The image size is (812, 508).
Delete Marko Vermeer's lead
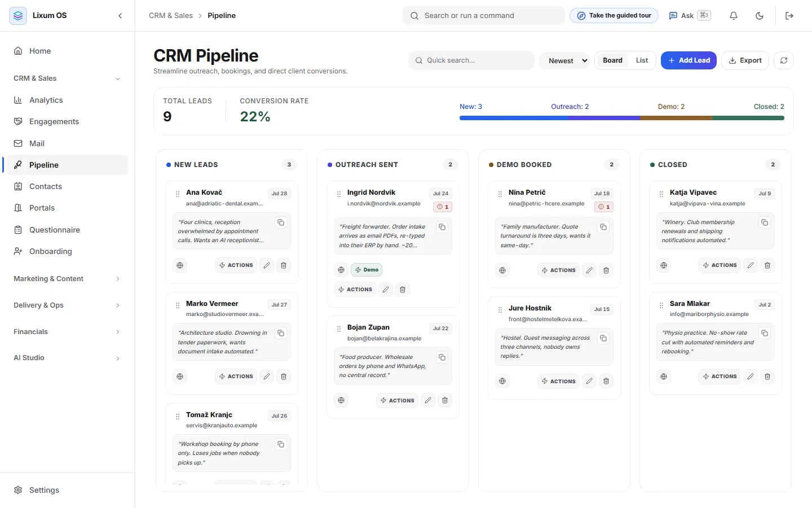(x=284, y=376)
